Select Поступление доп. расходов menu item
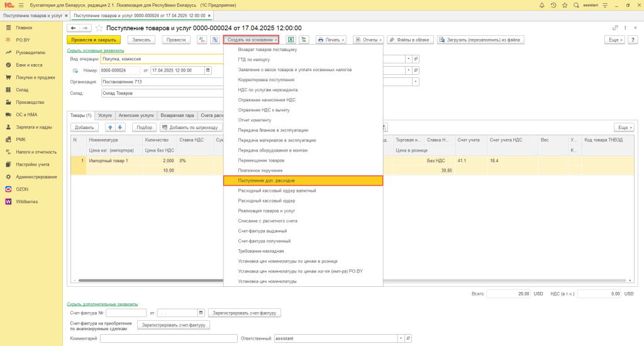644x346 pixels. 303,181
